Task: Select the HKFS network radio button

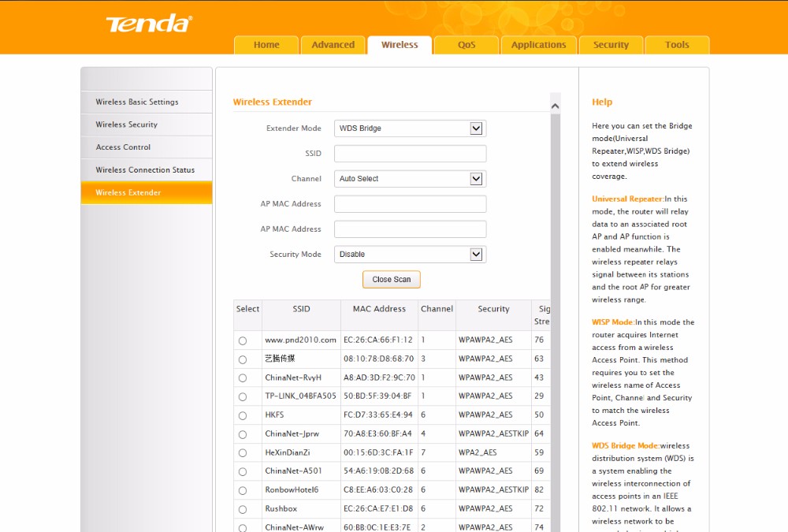Action: (243, 415)
